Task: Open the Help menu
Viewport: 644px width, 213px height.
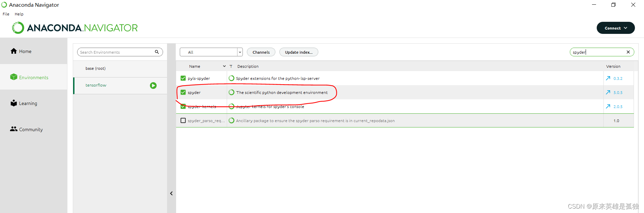Action: point(19,14)
